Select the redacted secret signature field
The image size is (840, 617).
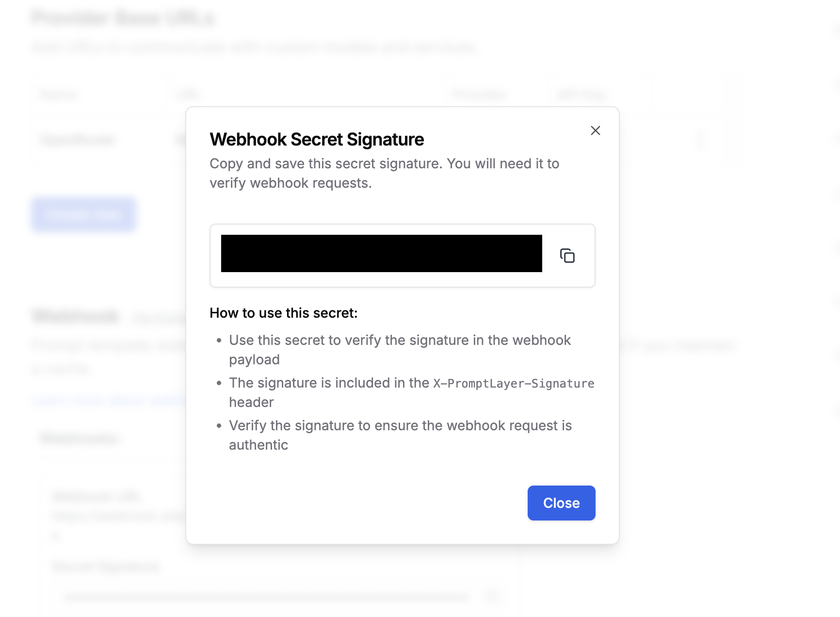point(381,254)
